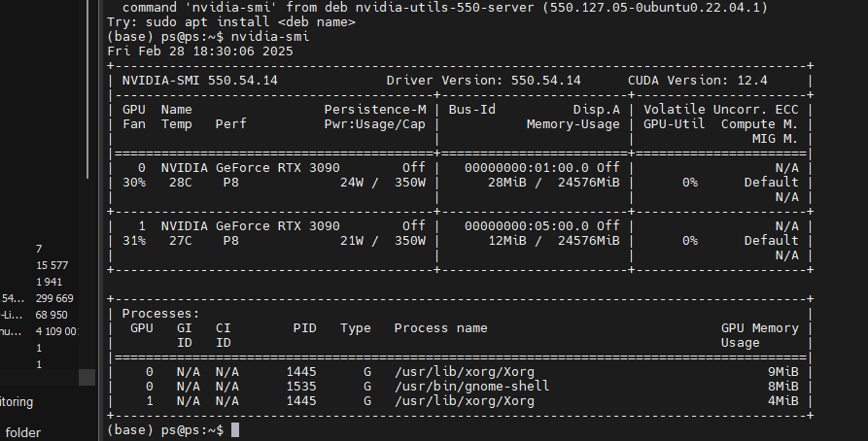
Task: Click the '1 941' value in the left panel
Action: pyautogui.click(x=49, y=283)
